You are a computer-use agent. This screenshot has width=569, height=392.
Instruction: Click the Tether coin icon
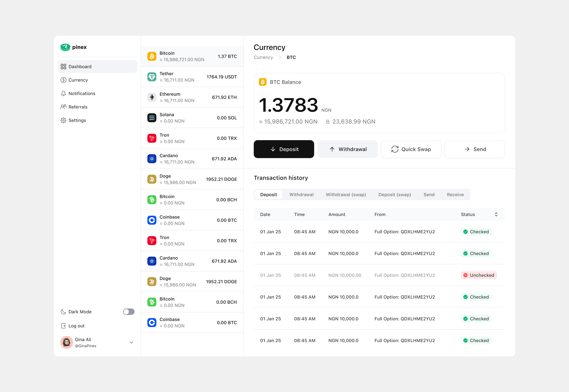pyautogui.click(x=152, y=77)
